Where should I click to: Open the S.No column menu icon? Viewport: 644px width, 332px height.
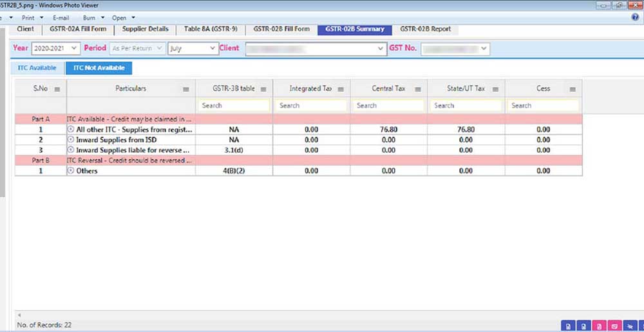pos(57,89)
